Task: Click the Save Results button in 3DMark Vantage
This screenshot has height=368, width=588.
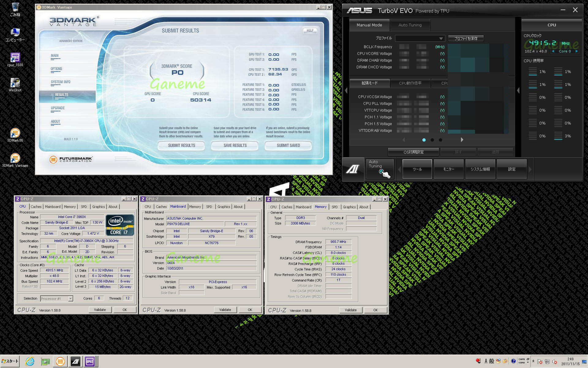Action: (x=235, y=145)
